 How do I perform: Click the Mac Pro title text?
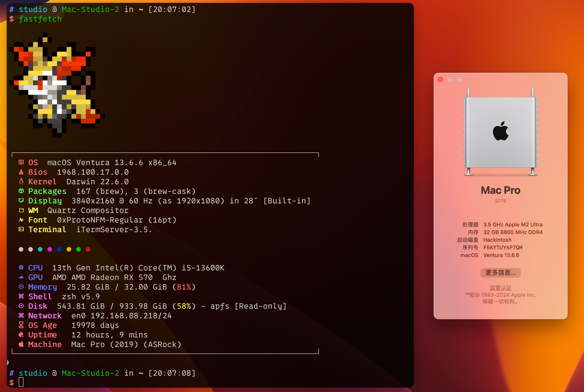coord(500,190)
